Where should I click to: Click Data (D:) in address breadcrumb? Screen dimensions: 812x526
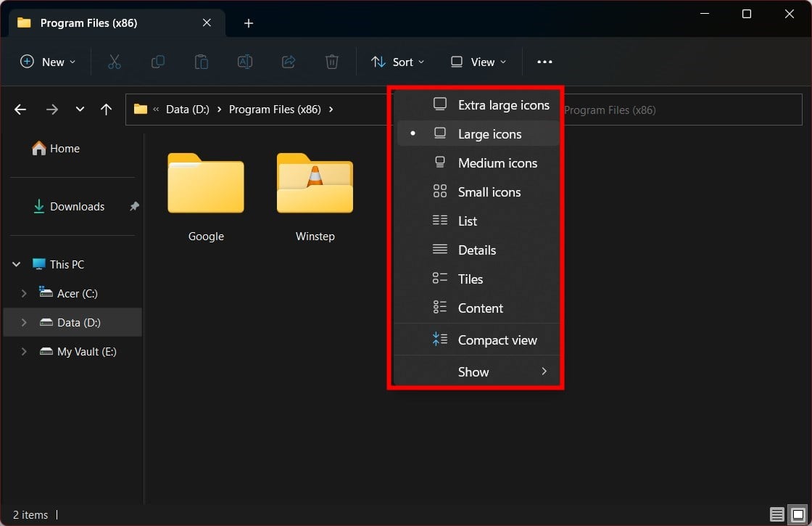pos(188,110)
